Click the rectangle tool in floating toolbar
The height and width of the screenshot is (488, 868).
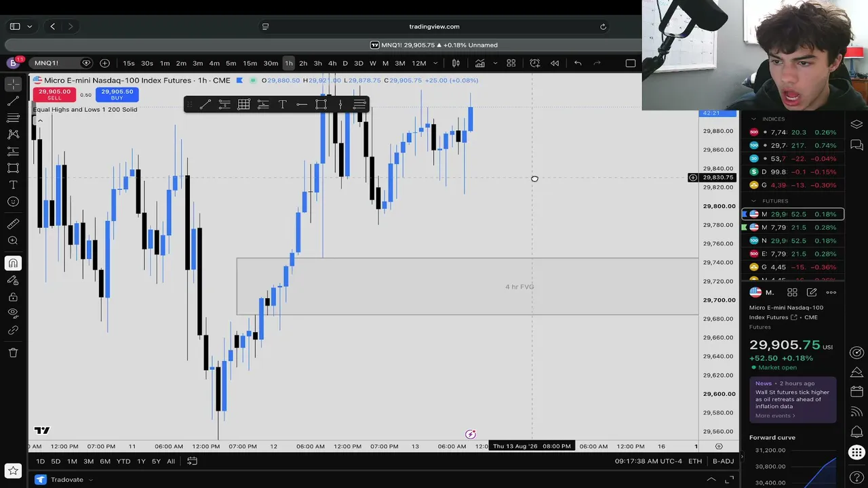321,104
